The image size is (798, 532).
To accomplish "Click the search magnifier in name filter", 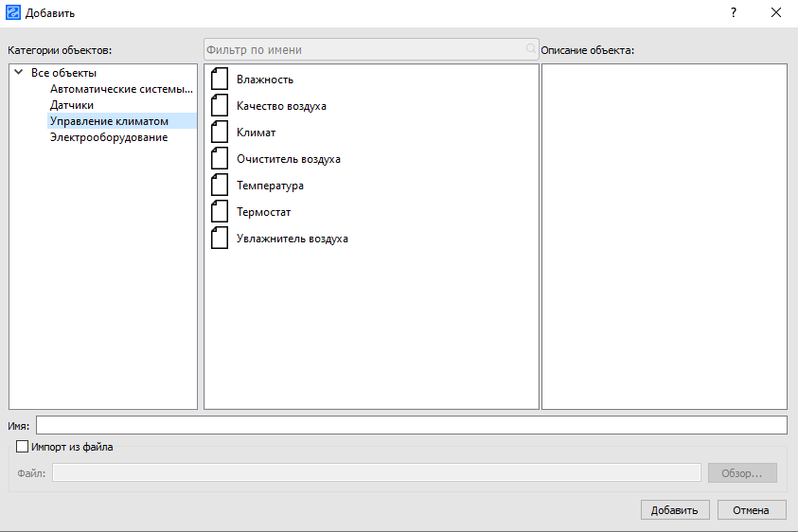I will tap(530, 49).
